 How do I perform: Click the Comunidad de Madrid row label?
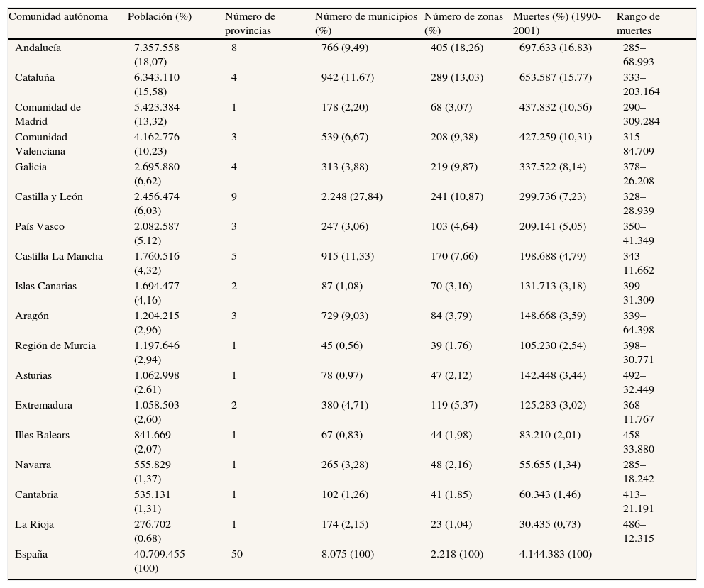click(48, 114)
